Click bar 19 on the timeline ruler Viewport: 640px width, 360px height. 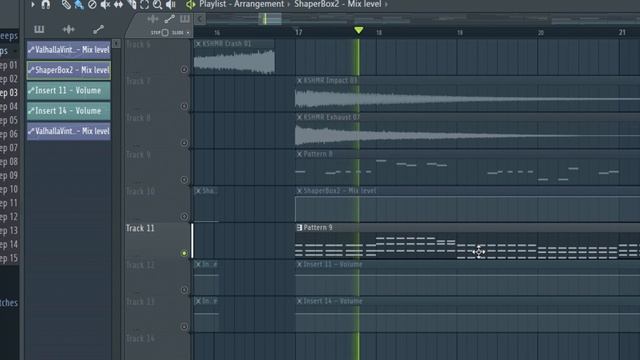(x=460, y=33)
